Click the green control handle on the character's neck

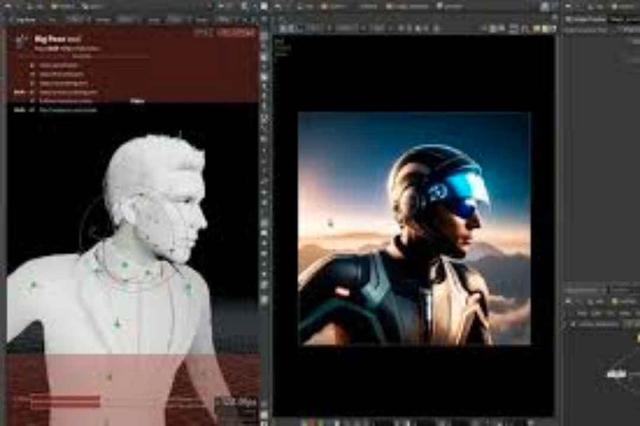point(124,266)
